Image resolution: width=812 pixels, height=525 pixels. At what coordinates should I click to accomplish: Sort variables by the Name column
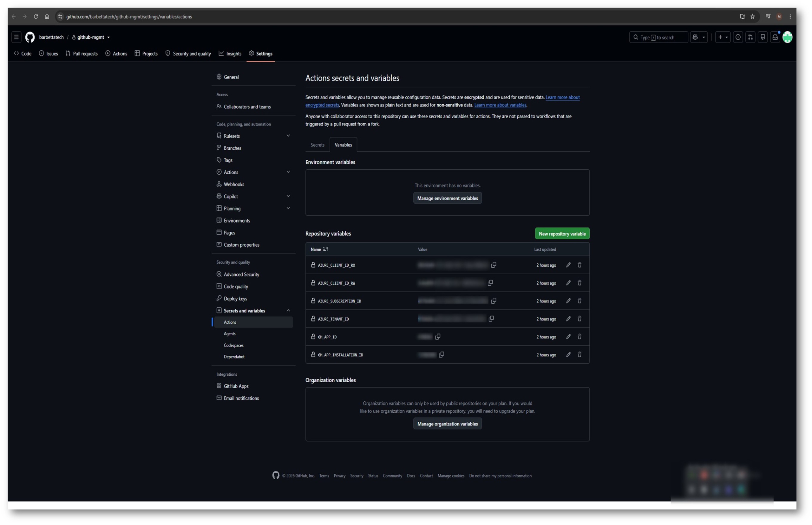(319, 249)
